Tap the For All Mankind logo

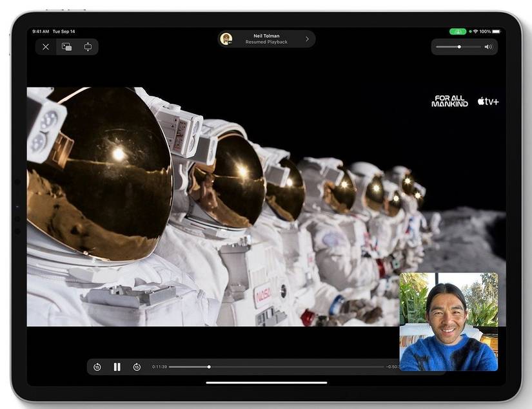[449, 101]
